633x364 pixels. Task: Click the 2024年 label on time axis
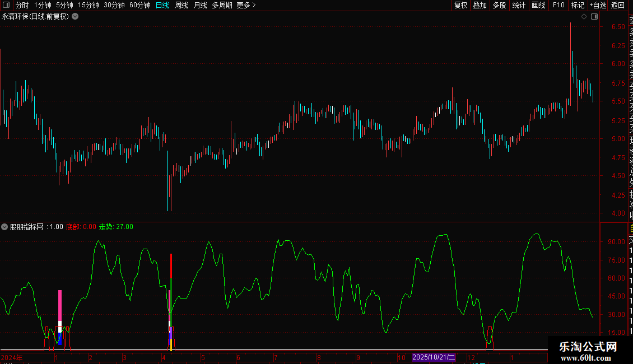(x=12, y=357)
